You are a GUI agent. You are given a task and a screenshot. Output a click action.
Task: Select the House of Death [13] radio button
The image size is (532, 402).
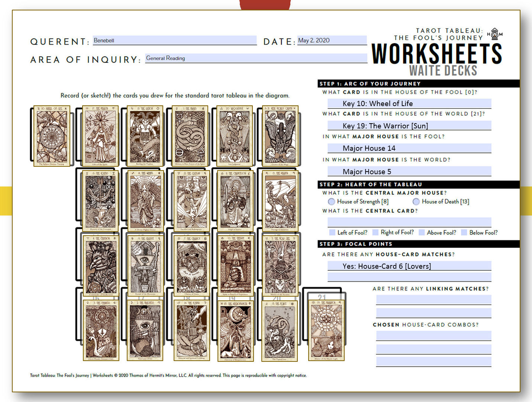tap(416, 201)
